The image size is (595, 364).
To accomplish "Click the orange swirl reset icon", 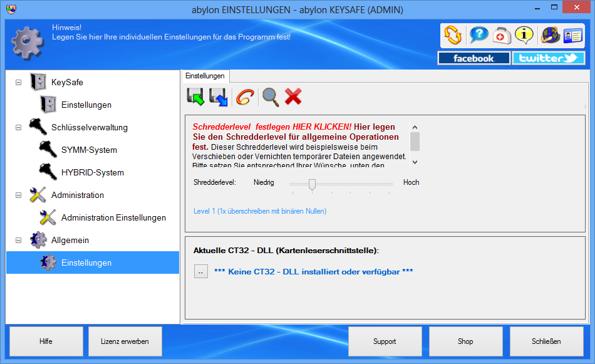I will 245,96.
